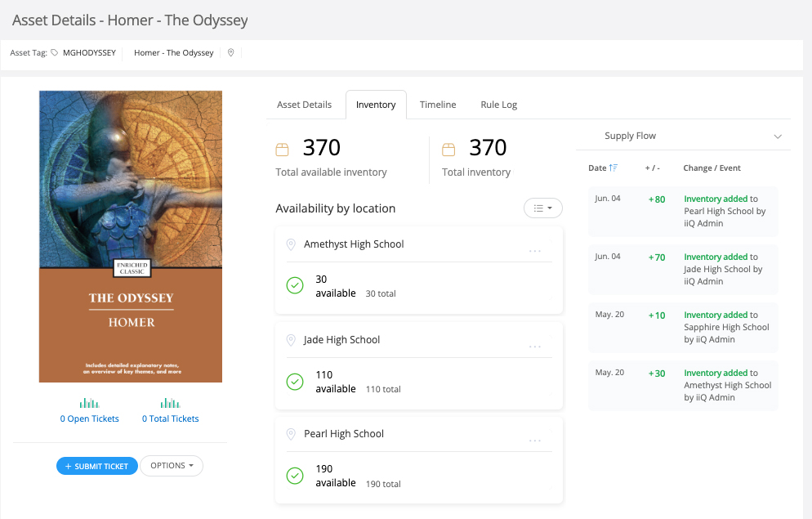Click The Odyssey book cover image
This screenshot has width=812, height=519.
[131, 236]
